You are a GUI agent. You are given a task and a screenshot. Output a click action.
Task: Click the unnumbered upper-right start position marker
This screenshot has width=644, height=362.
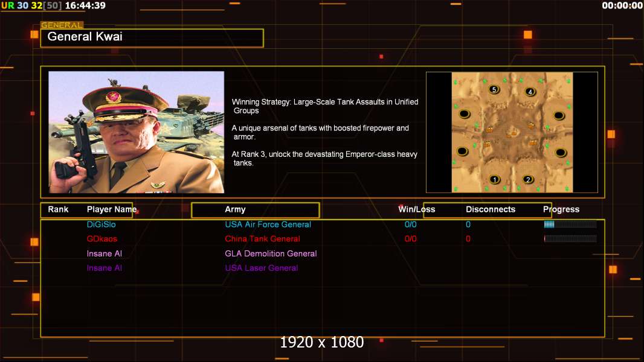pos(559,116)
